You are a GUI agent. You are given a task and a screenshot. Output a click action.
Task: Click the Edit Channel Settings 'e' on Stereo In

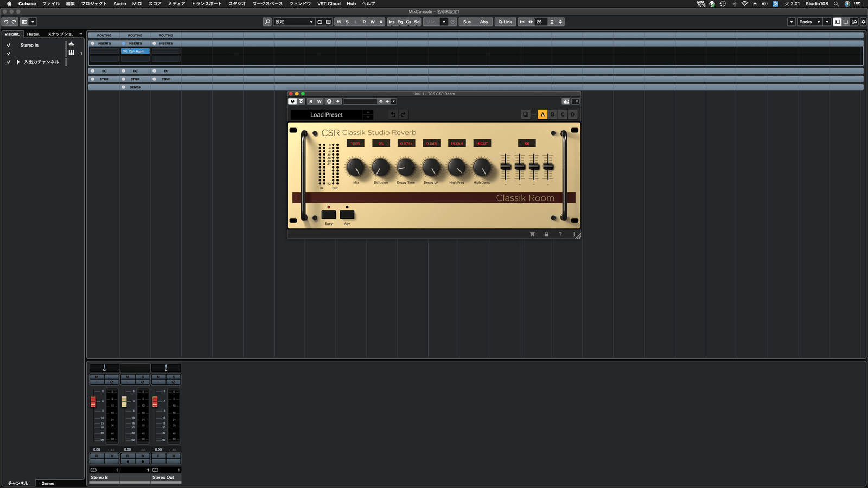pos(112,382)
